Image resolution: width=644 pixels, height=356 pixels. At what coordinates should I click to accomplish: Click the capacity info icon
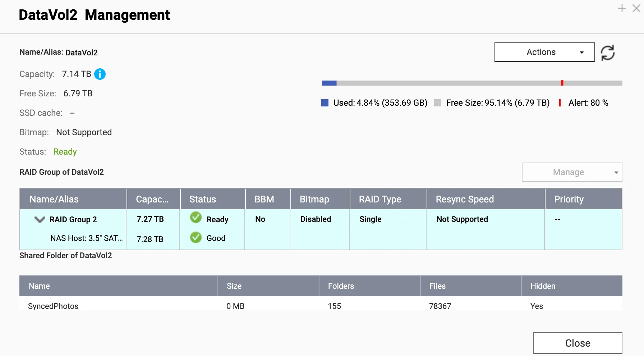pos(100,74)
